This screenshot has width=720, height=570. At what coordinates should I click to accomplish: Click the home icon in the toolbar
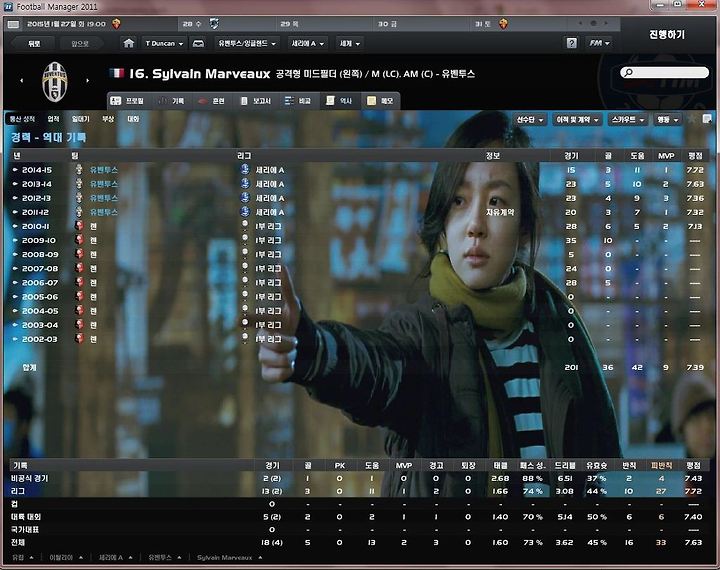[129, 43]
